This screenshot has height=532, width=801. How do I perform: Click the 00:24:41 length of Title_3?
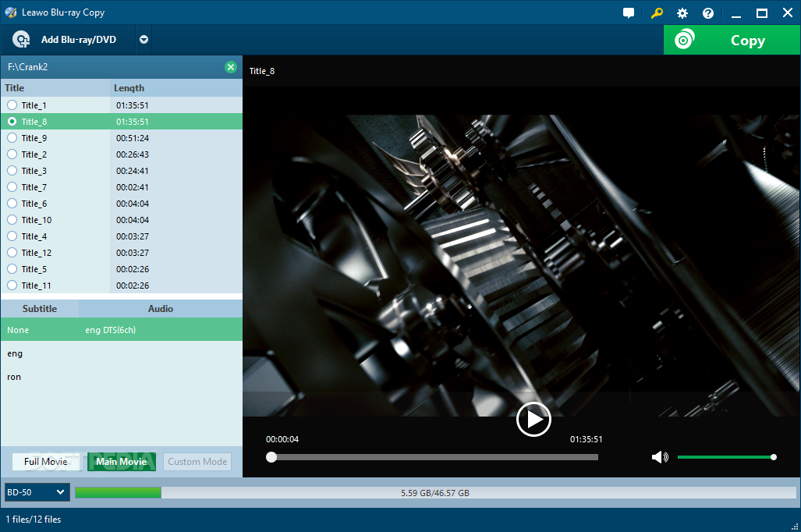click(133, 171)
